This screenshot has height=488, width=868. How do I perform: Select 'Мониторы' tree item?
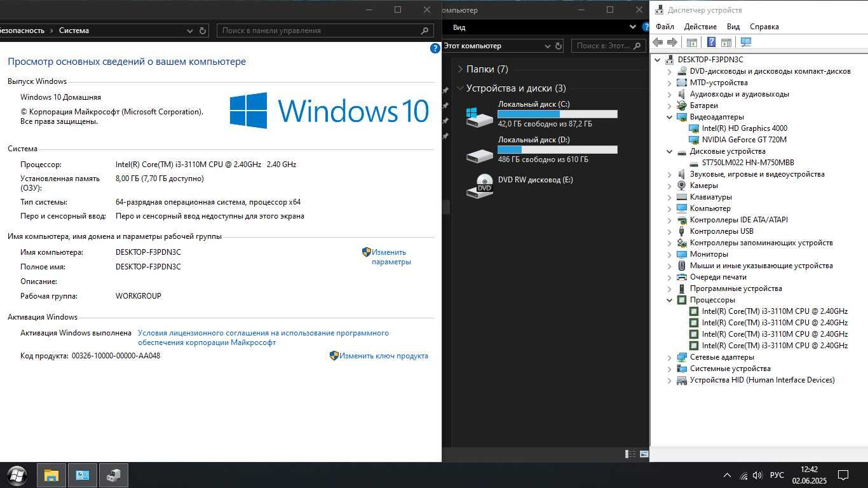point(709,254)
